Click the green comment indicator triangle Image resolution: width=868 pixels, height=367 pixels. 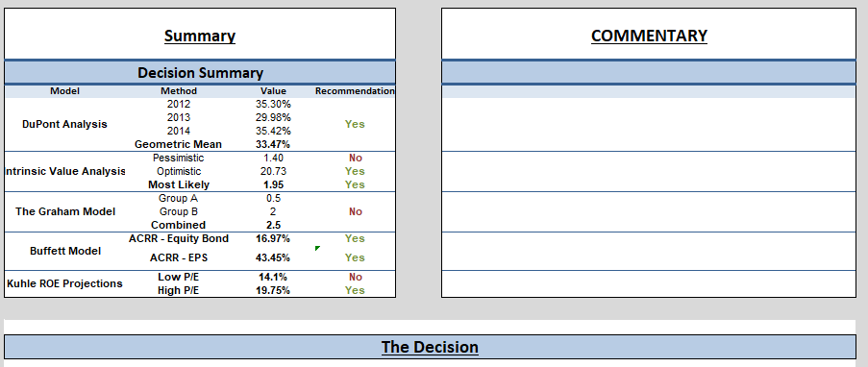click(317, 249)
